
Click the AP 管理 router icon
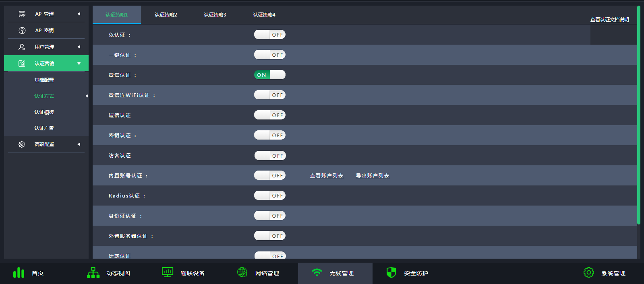22,14
